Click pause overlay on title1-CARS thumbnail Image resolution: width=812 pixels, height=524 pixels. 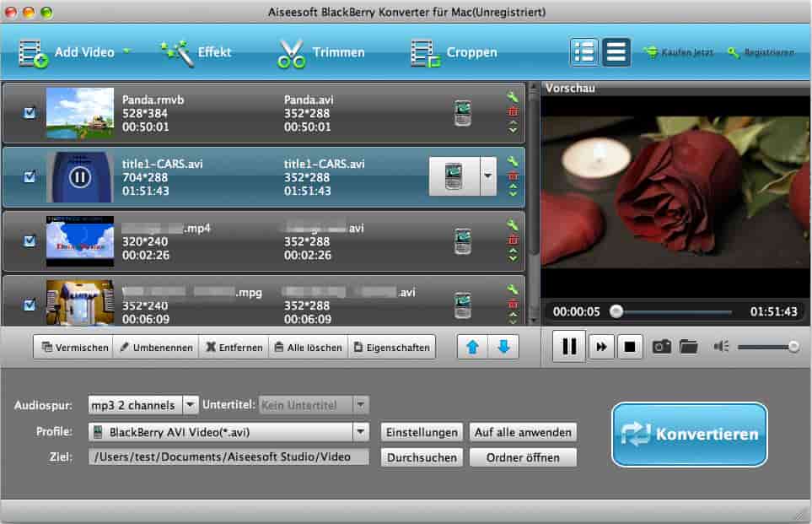tap(80, 177)
